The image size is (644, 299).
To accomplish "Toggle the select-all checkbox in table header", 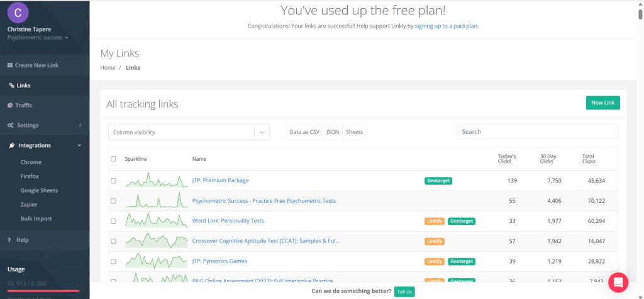I will pos(113,159).
